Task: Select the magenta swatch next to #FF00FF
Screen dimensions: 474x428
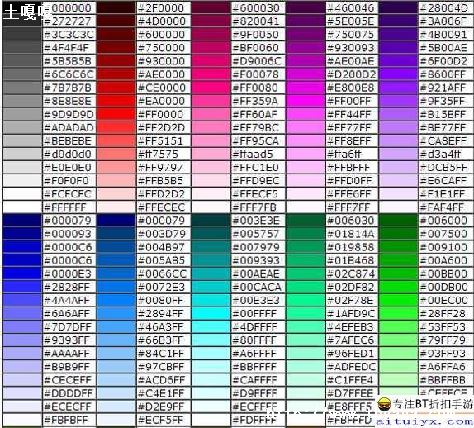Action: coord(305,101)
